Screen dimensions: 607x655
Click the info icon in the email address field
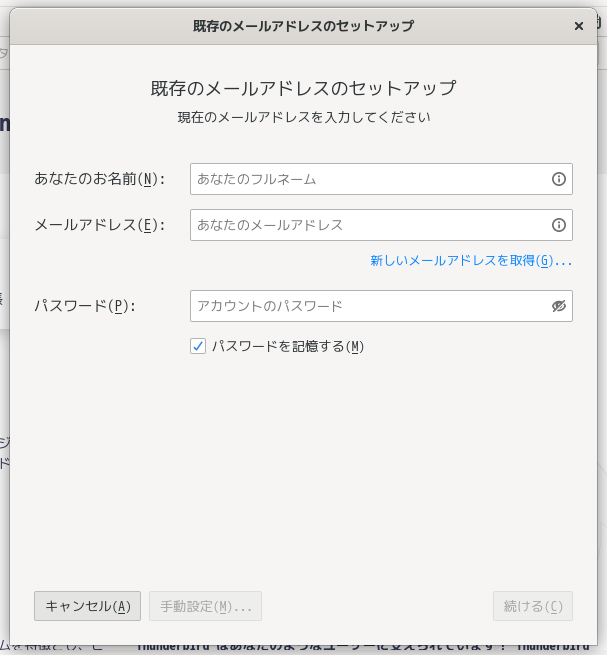point(559,225)
